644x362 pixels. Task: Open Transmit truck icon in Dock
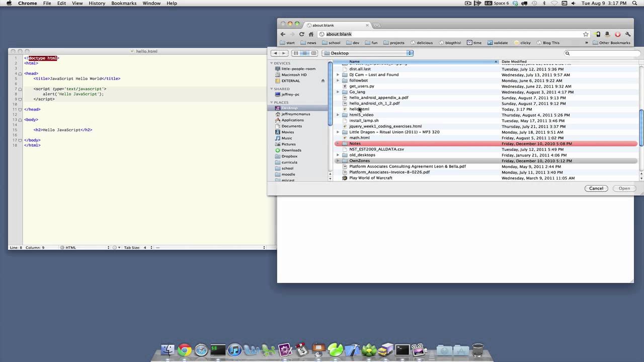(x=385, y=349)
